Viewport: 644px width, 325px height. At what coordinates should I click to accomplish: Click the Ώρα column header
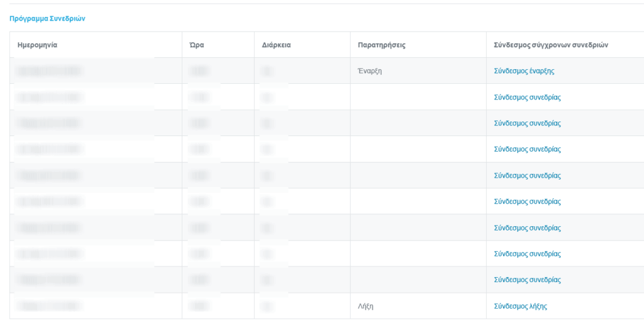(x=197, y=45)
